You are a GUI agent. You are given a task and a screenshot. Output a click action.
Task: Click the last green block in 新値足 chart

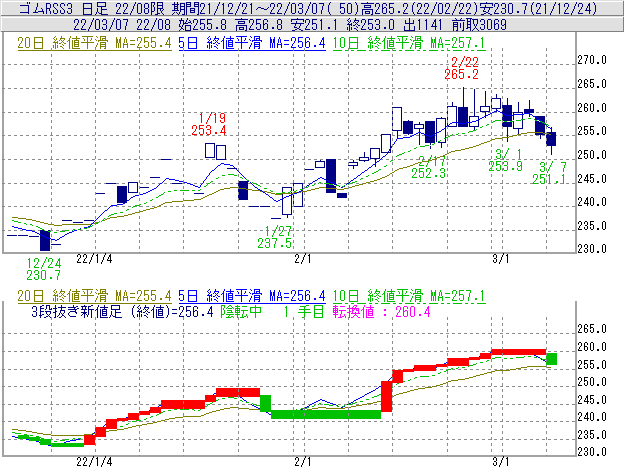click(x=552, y=359)
